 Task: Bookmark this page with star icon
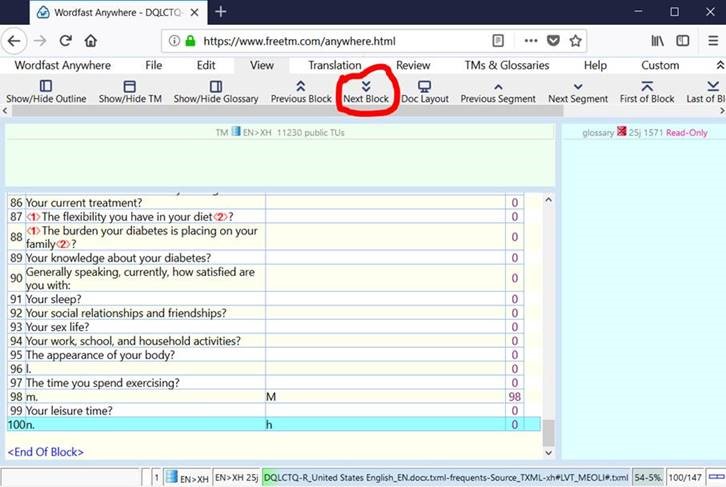click(x=576, y=41)
